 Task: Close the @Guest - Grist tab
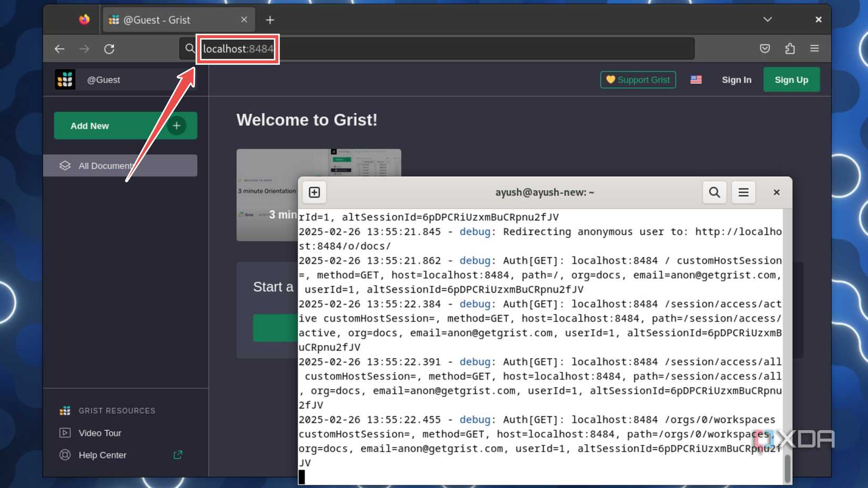(244, 19)
